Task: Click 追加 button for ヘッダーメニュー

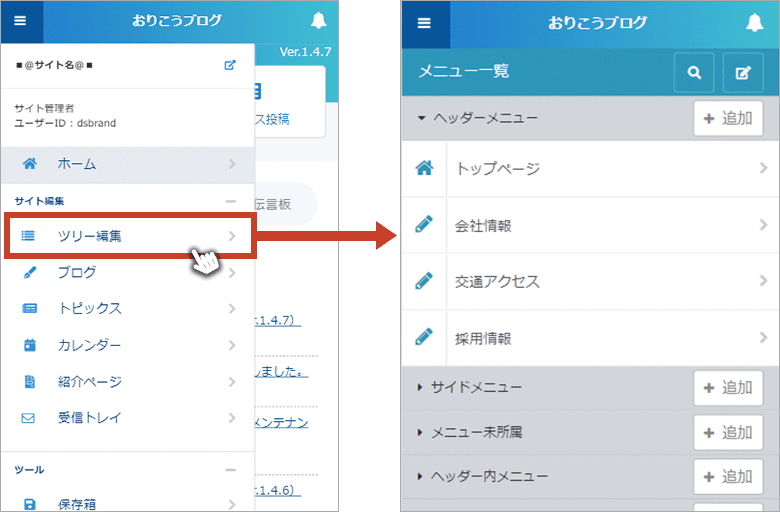Action: pyautogui.click(x=728, y=118)
